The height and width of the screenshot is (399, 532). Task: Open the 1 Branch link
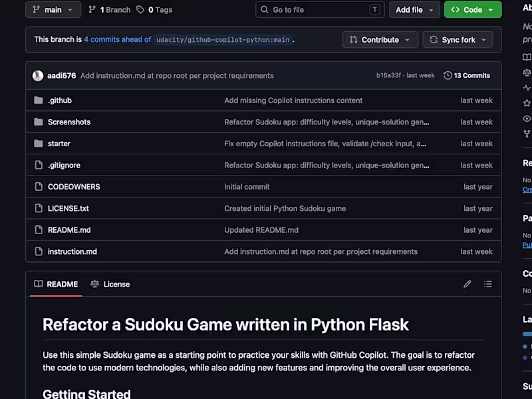[x=109, y=10]
